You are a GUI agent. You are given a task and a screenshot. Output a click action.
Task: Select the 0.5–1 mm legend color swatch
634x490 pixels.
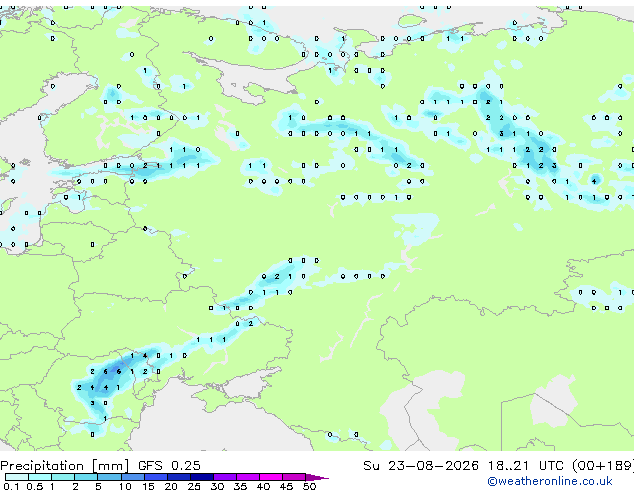(x=40, y=477)
